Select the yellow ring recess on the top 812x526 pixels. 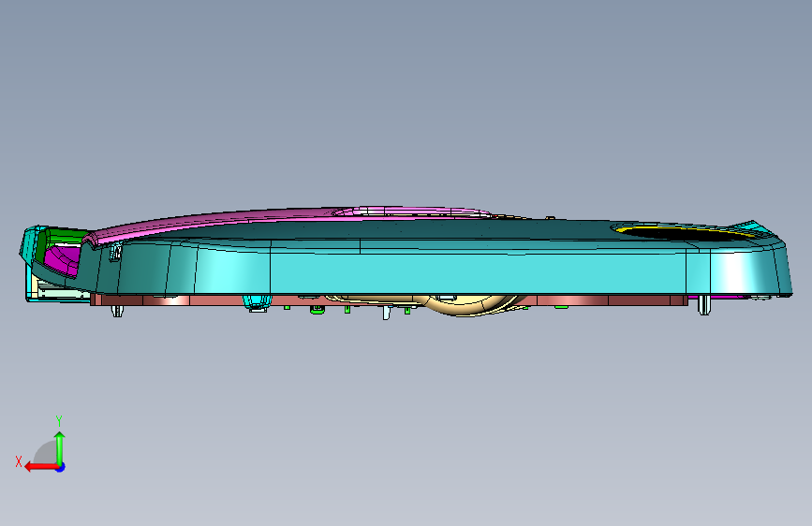click(x=684, y=231)
